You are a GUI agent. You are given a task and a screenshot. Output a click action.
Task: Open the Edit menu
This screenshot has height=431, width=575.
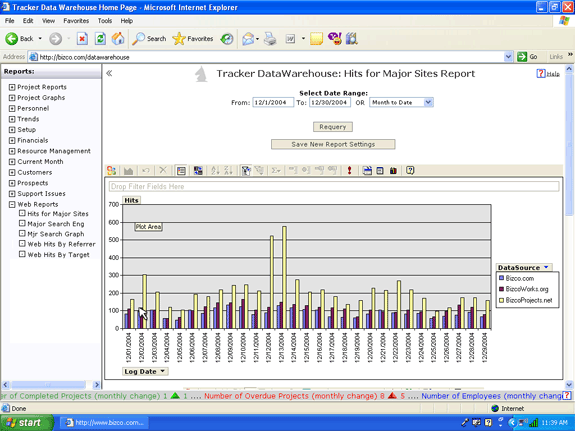(28, 21)
